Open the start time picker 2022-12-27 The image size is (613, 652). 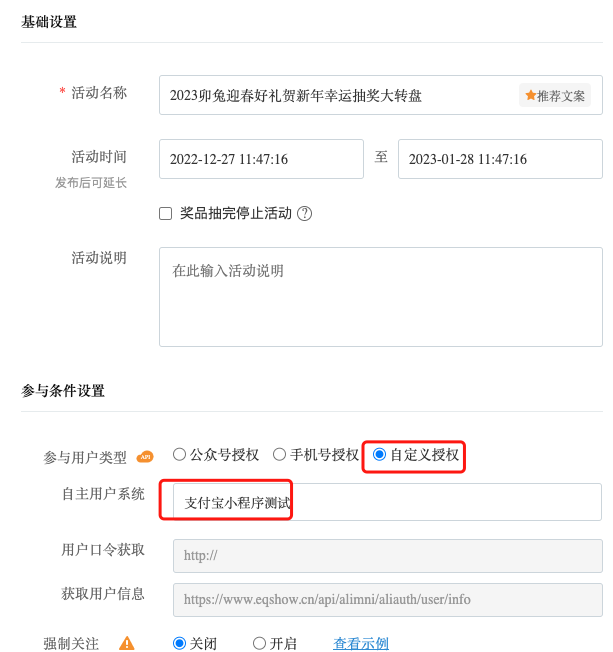(x=261, y=159)
